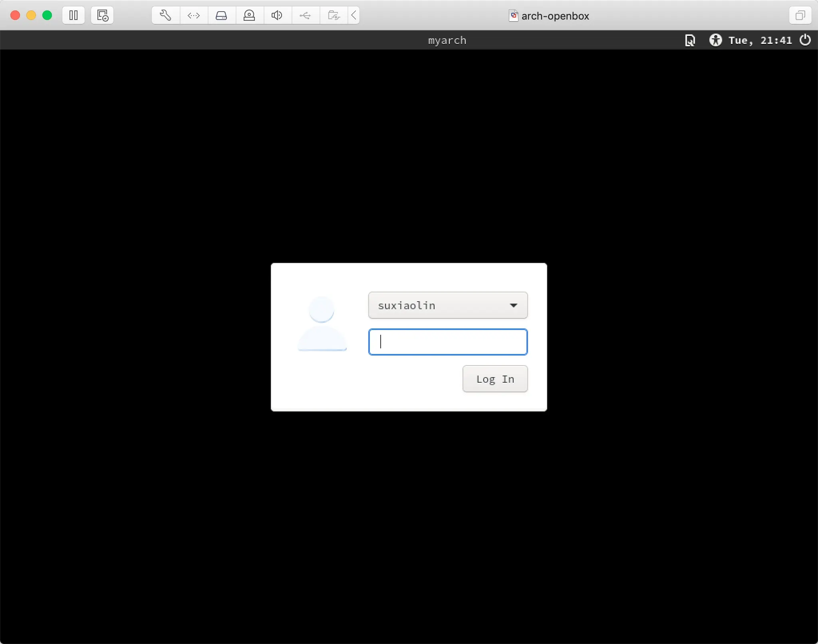818x644 pixels.
Task: Click the user avatar picture
Action: coord(322,324)
